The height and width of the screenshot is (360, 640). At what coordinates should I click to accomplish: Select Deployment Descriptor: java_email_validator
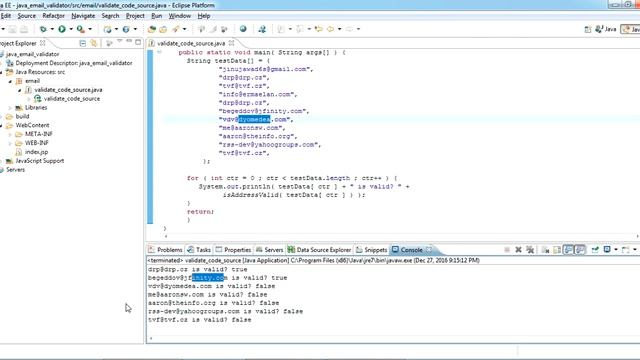[74, 63]
